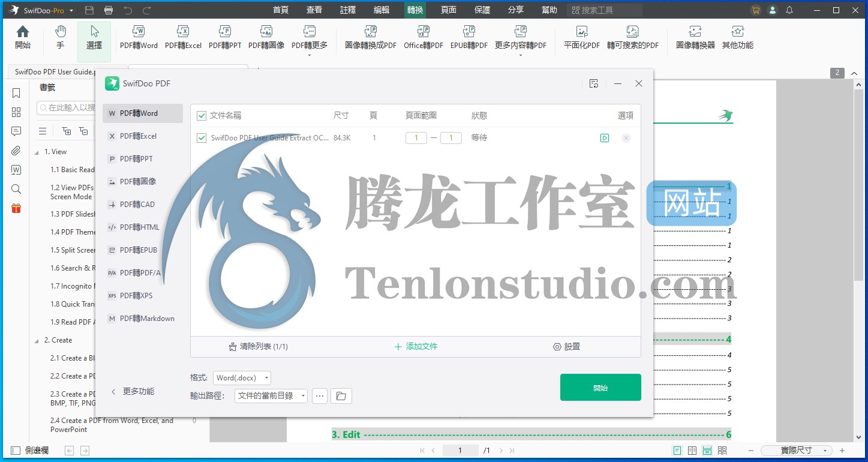Click the 轉可搜索的PDF ribbon icon
868x462 pixels.
(632, 37)
